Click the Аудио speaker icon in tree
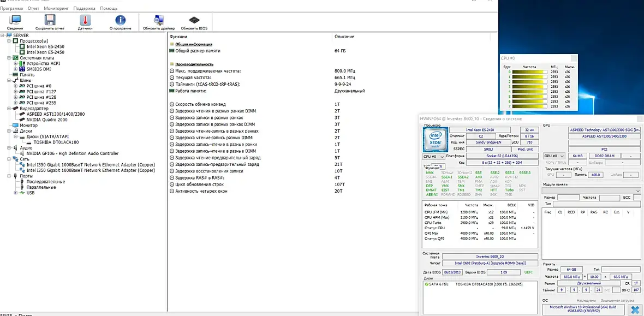Image resolution: width=644 pixels, height=316 pixels. pyautogui.click(x=16, y=147)
